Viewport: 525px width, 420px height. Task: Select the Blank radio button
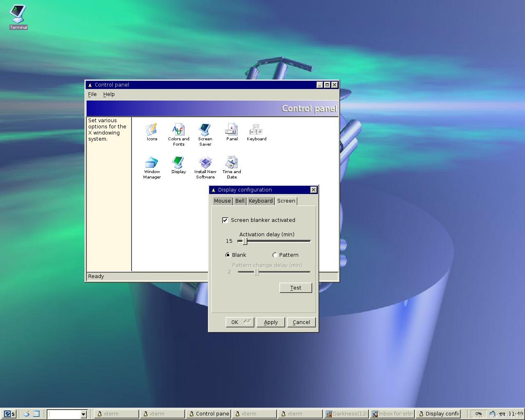click(x=228, y=255)
